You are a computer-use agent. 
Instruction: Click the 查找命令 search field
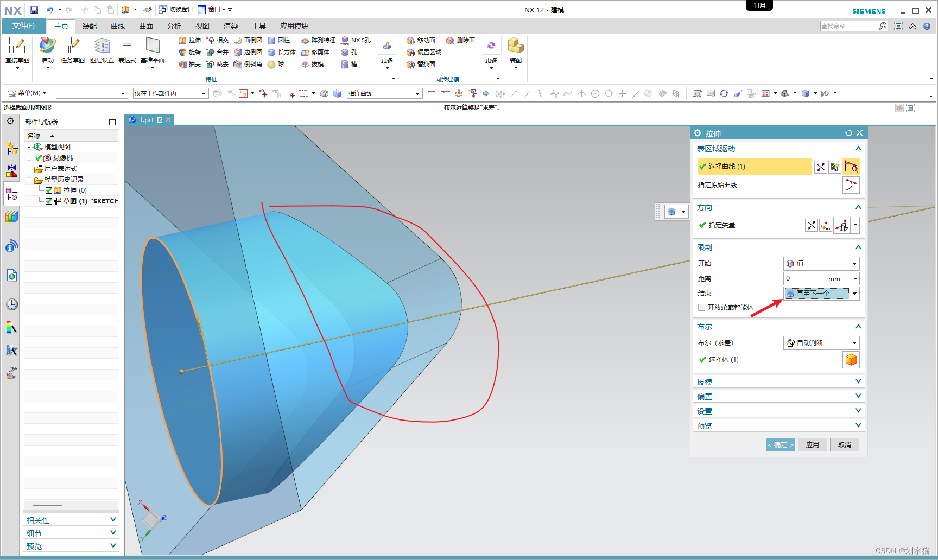[849, 26]
